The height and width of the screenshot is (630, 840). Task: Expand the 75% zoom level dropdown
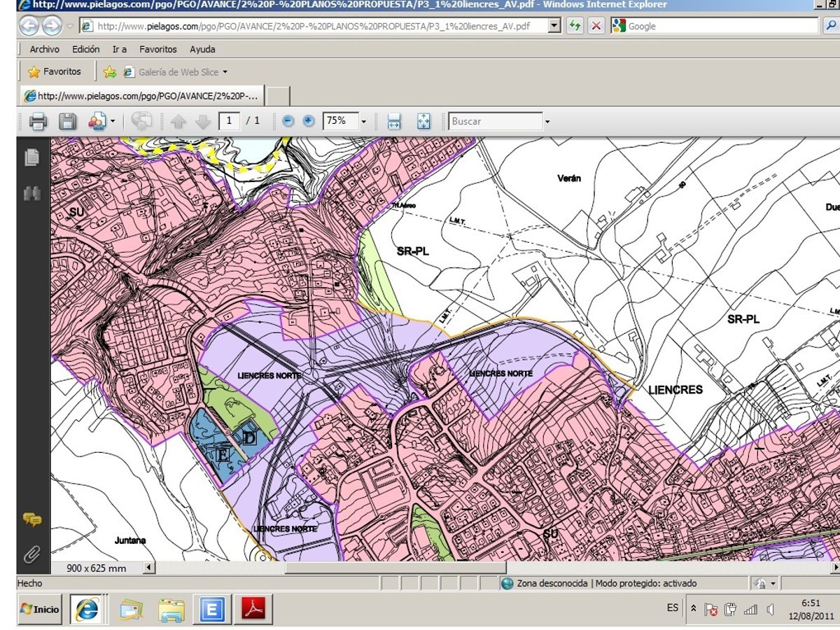click(x=363, y=122)
